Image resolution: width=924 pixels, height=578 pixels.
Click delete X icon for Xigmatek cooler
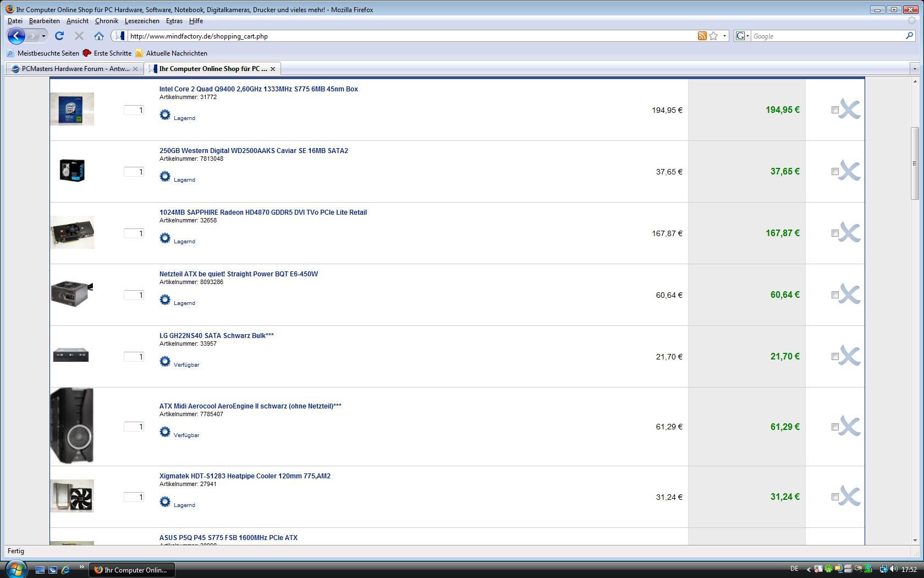850,497
